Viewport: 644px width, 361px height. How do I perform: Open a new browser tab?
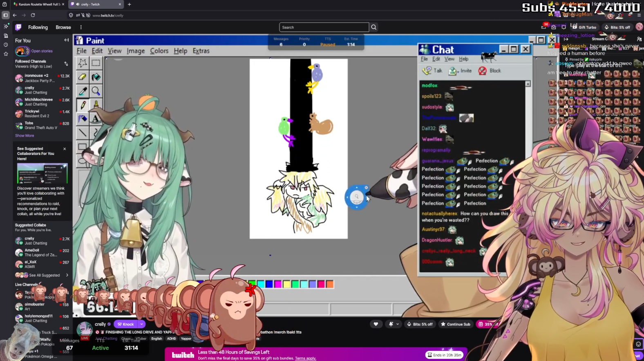[130, 4]
